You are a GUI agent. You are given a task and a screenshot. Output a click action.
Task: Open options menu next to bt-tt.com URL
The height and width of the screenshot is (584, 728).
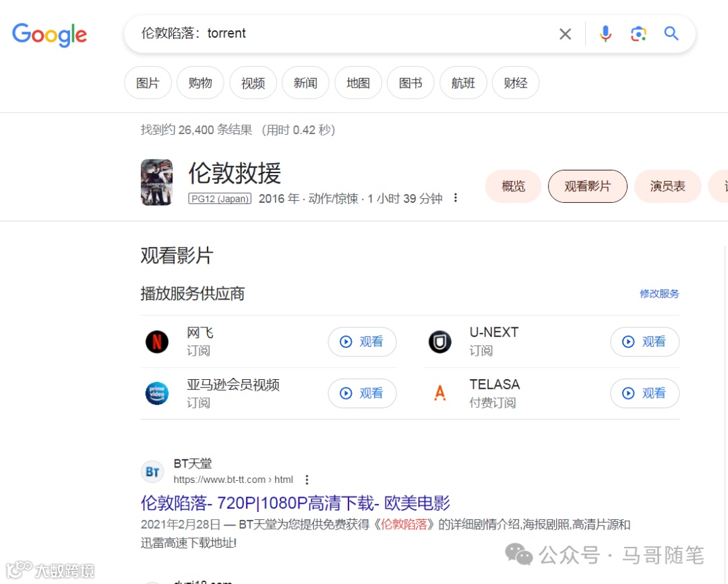coord(307,480)
